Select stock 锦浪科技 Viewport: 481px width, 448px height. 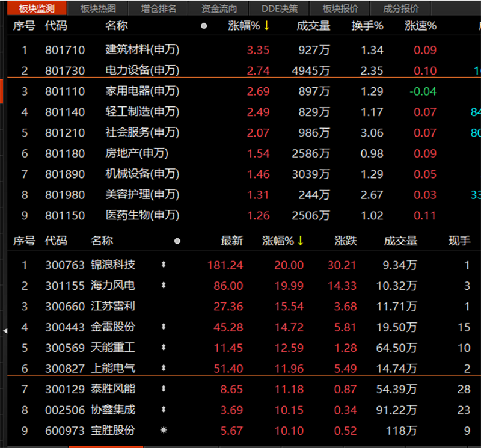[113, 265]
